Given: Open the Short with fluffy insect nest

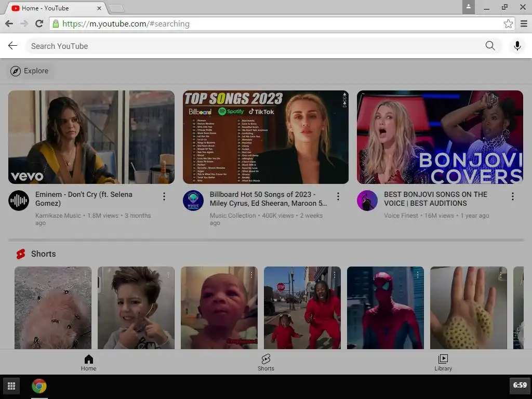Looking at the screenshot, I should pyautogui.click(x=53, y=308).
